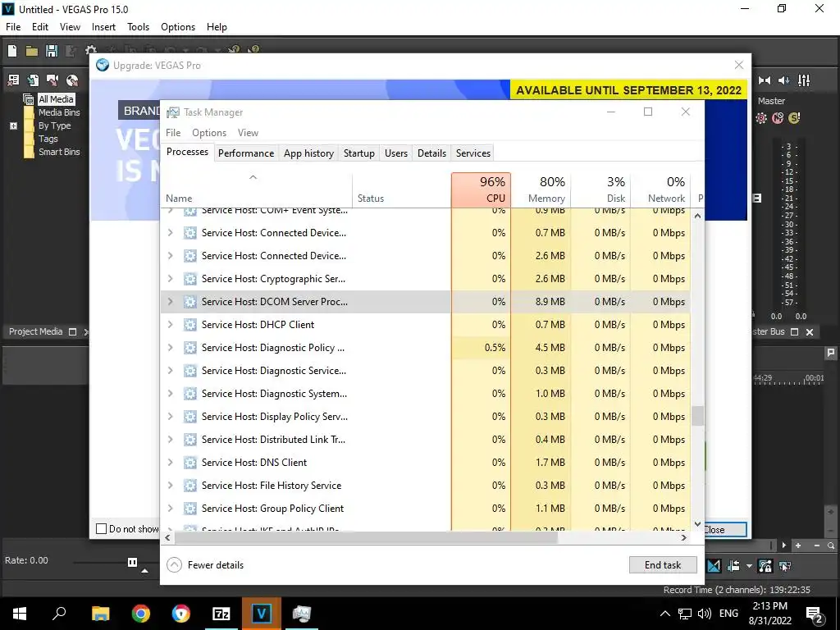The image size is (840, 630).
Task: Click the timeline zoom-out minus button
Action: [x=816, y=546]
